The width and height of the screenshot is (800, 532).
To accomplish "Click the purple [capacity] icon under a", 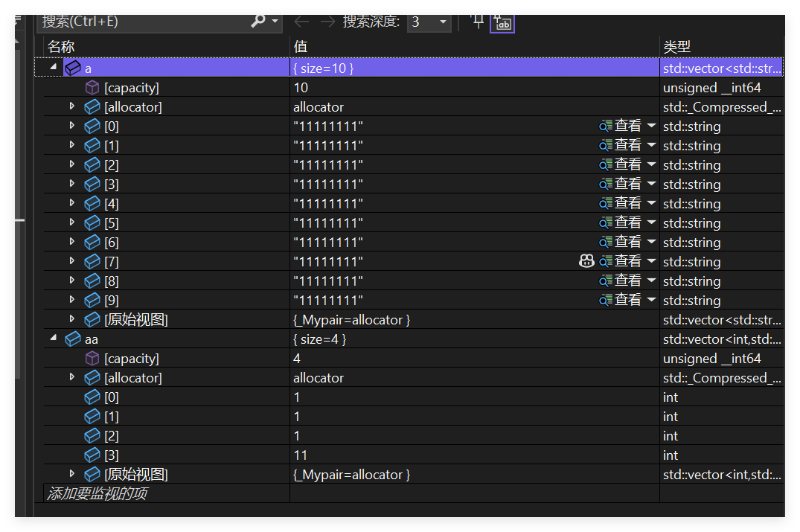I will click(x=92, y=87).
